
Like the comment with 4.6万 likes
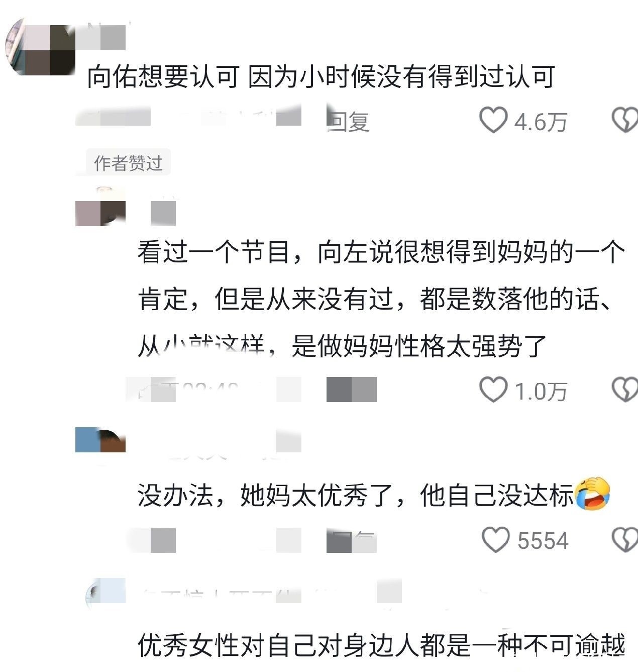493,121
